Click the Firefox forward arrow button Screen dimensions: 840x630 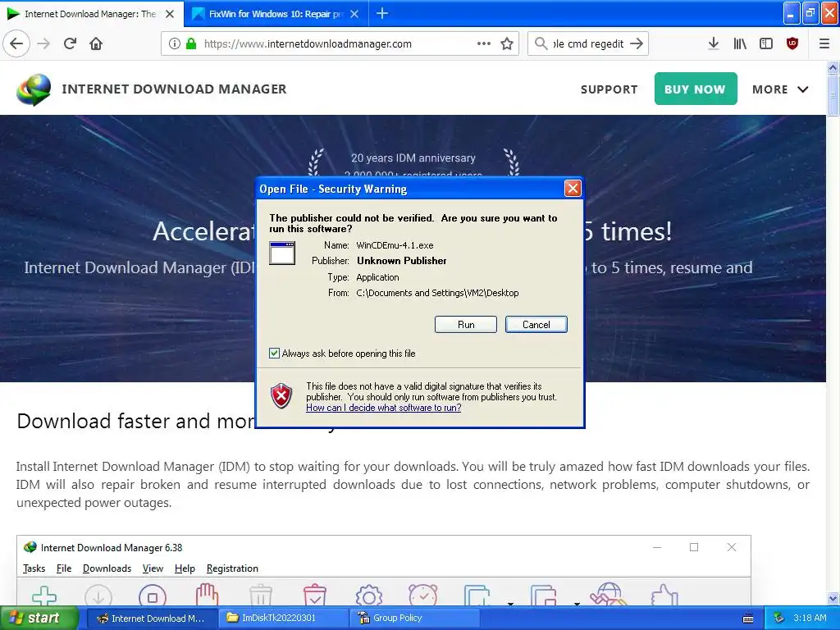44,43
